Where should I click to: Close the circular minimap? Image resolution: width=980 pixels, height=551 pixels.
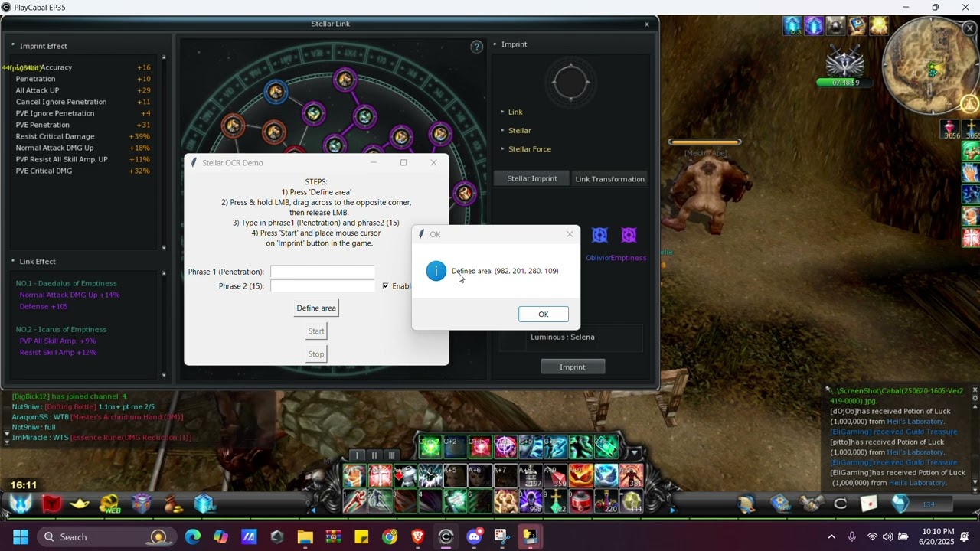[969, 29]
